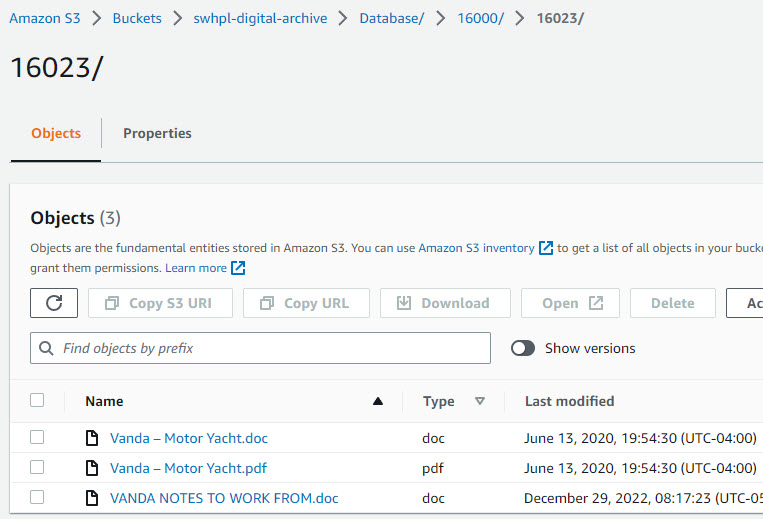
Task: Open the Buckets breadcrumb link
Action: point(137,18)
